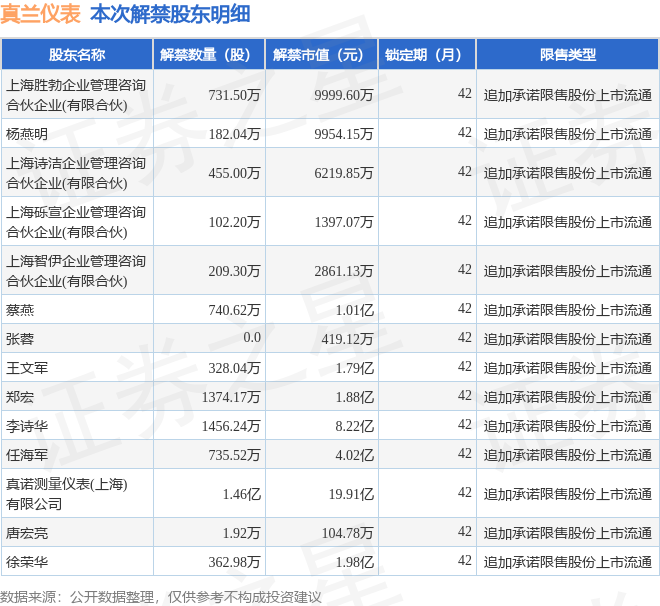The width and height of the screenshot is (660, 606).
Task: Click the 股东名称 column header
Action: (77, 54)
